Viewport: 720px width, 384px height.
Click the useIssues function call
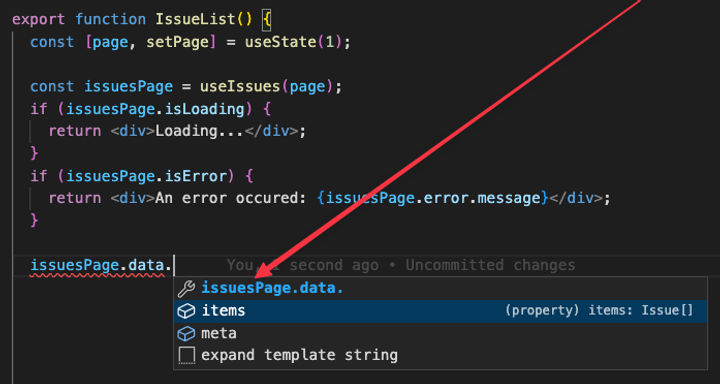[x=240, y=87]
